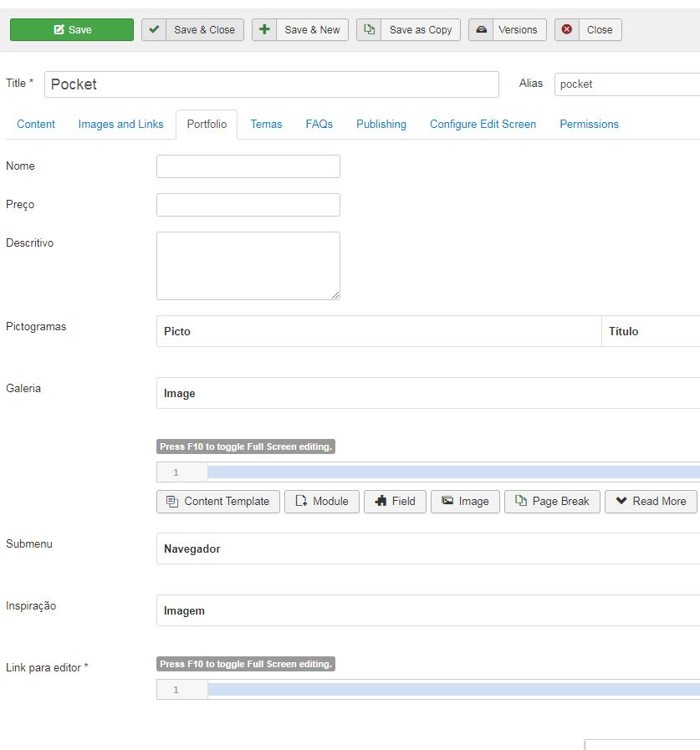Open the Permissions tab
This screenshot has width=700, height=750.
pyautogui.click(x=590, y=124)
